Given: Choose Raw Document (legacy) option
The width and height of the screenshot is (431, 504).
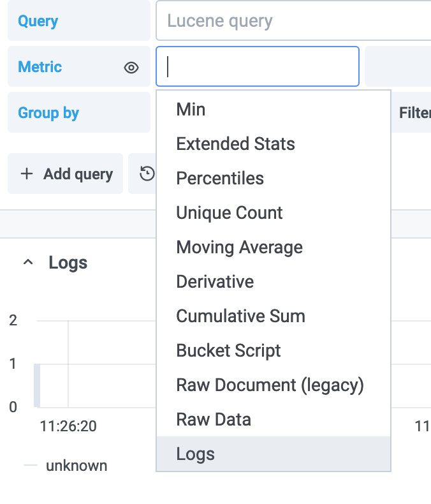Looking at the screenshot, I should 270,385.
